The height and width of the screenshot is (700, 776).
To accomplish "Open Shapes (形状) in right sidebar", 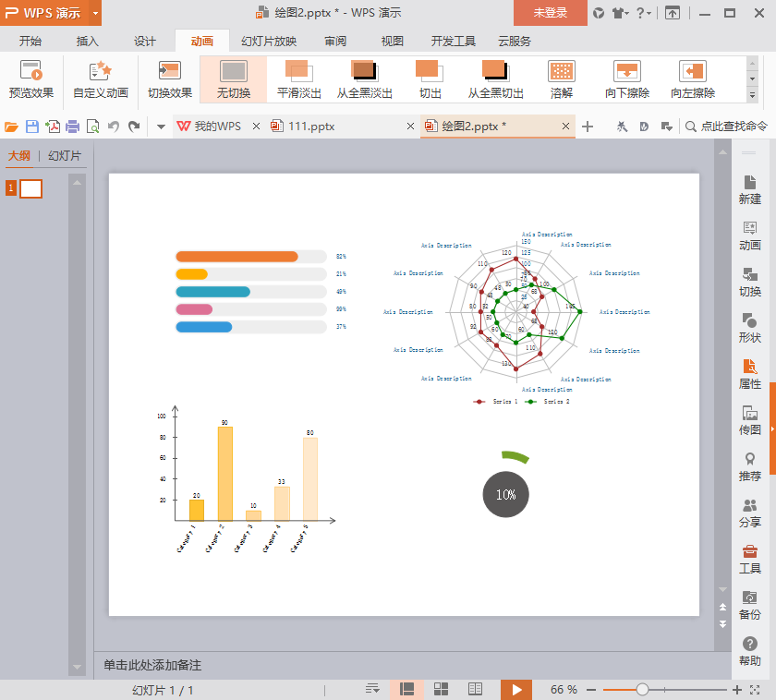I will pos(750,328).
